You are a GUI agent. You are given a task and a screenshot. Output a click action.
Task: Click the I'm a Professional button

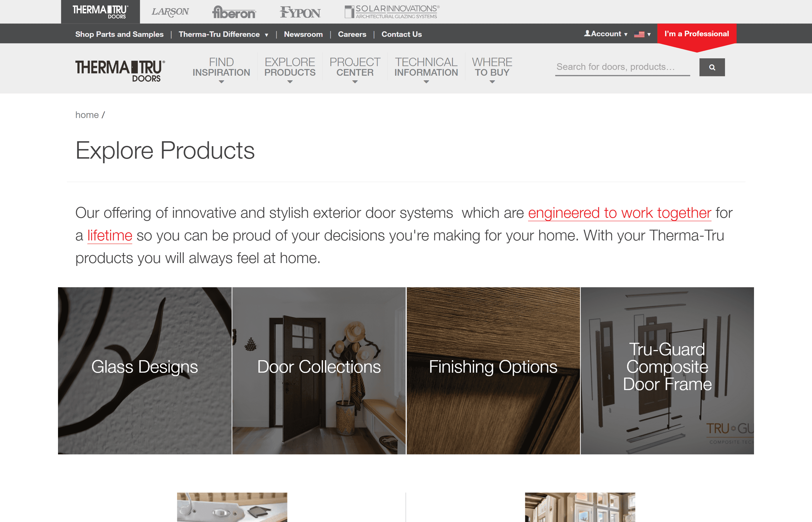point(697,34)
